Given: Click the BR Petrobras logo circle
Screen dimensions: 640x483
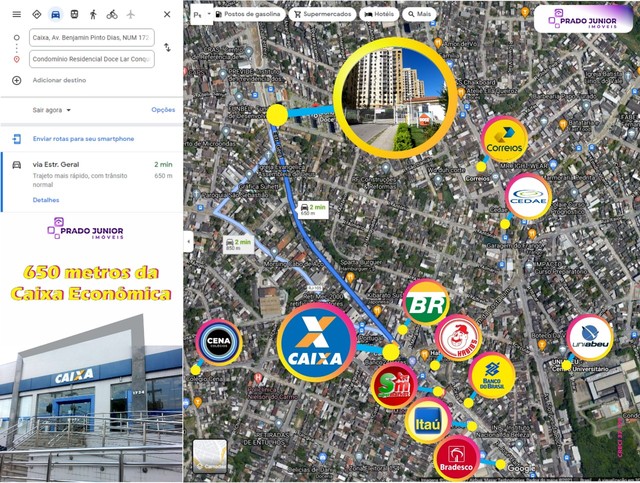Looking at the screenshot, I should tap(426, 303).
